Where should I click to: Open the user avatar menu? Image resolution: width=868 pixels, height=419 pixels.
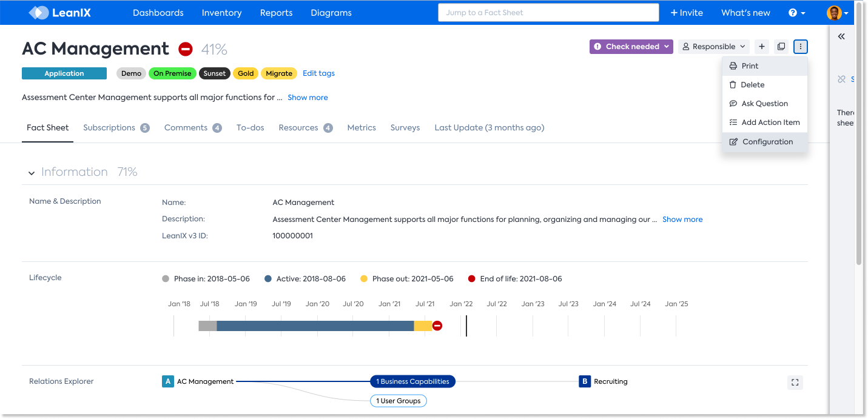(838, 13)
